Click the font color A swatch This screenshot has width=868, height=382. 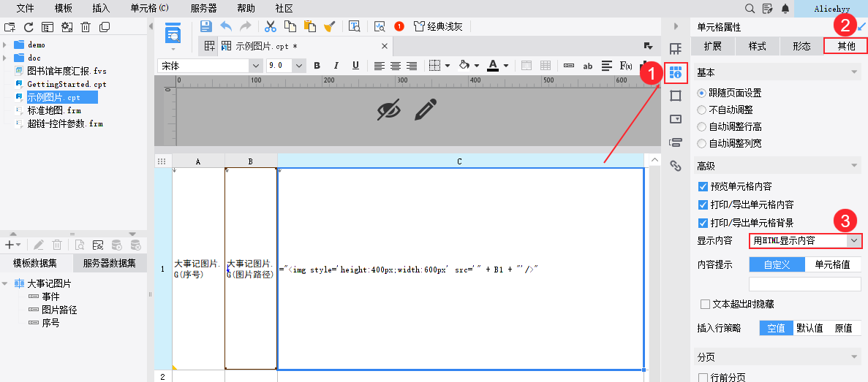[x=494, y=66]
